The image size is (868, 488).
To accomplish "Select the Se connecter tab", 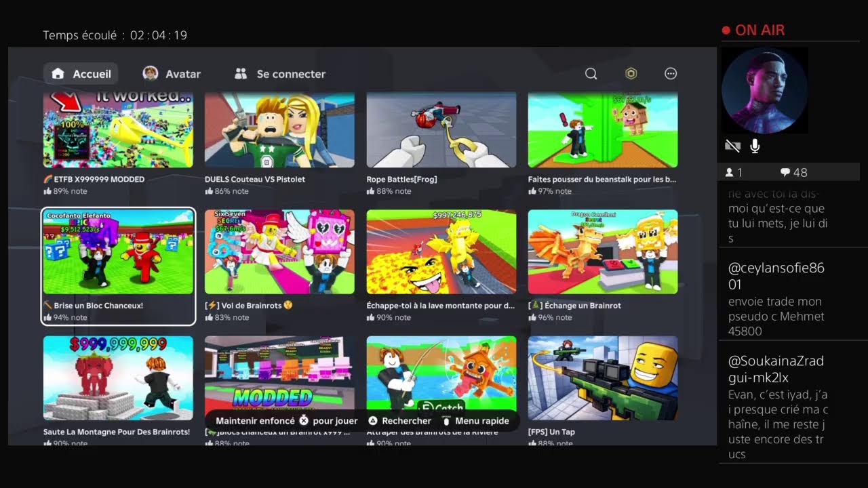I will pos(279,74).
